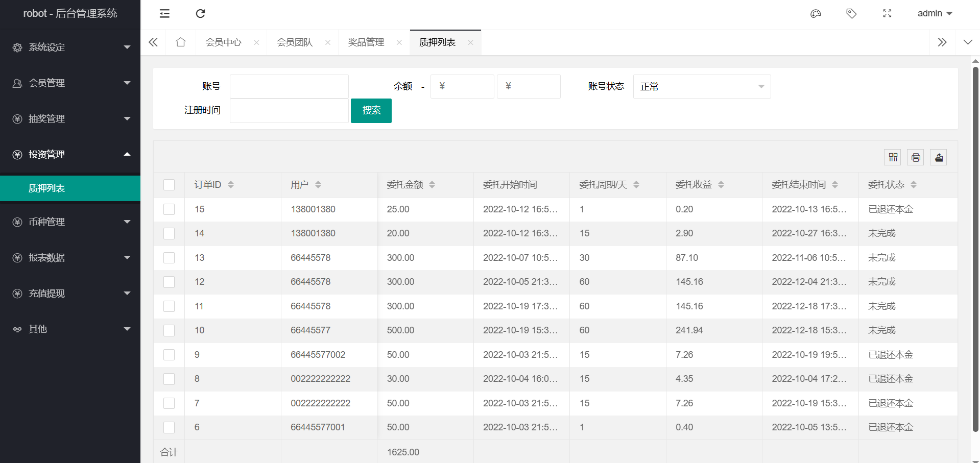
Task: Collapse the sidebar with the menu icon
Action: pyautogui.click(x=164, y=14)
